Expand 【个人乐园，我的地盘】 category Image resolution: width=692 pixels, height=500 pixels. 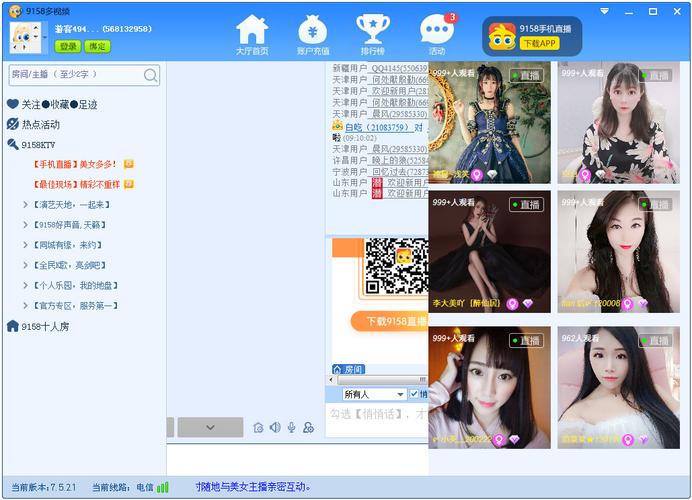click(25, 286)
